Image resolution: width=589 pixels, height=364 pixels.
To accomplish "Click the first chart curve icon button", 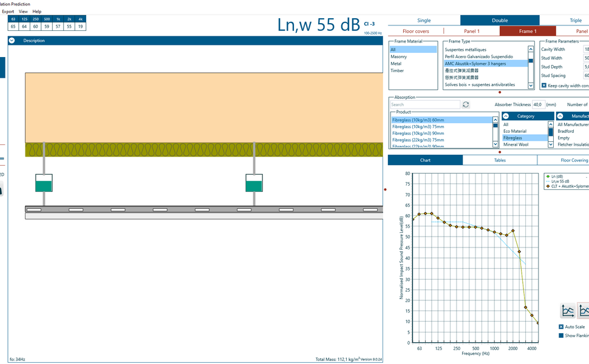I will (568, 311).
